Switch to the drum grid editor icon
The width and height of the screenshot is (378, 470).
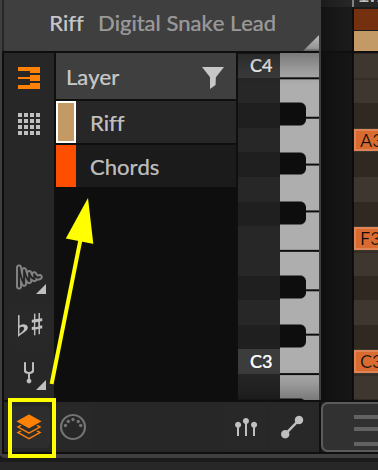tap(29, 124)
